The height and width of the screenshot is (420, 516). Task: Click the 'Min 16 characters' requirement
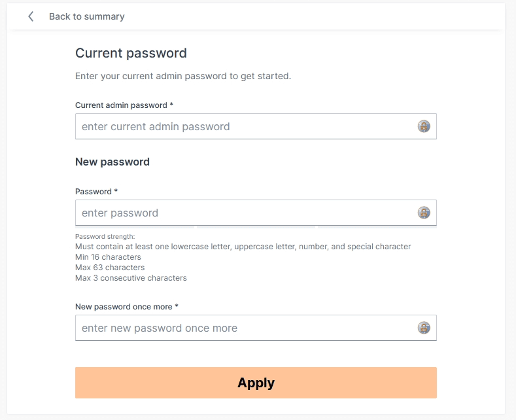(108, 257)
